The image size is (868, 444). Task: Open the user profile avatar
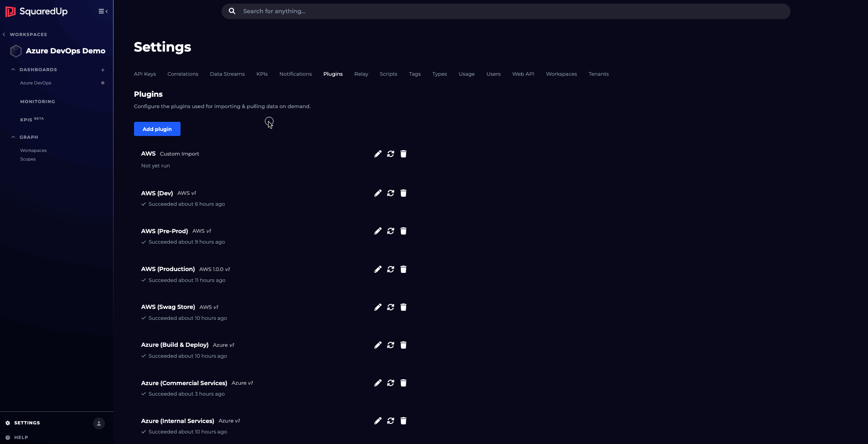(x=99, y=423)
